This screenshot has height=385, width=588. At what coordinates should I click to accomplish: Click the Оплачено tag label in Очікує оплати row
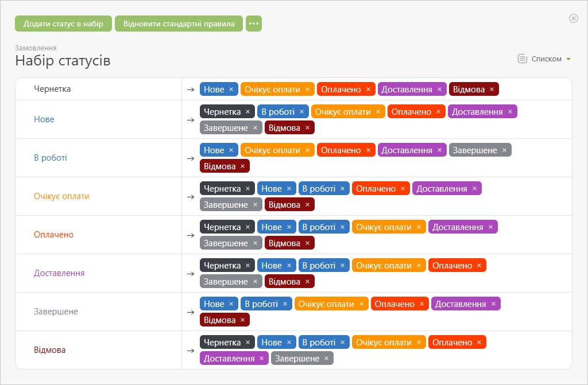[376, 189]
